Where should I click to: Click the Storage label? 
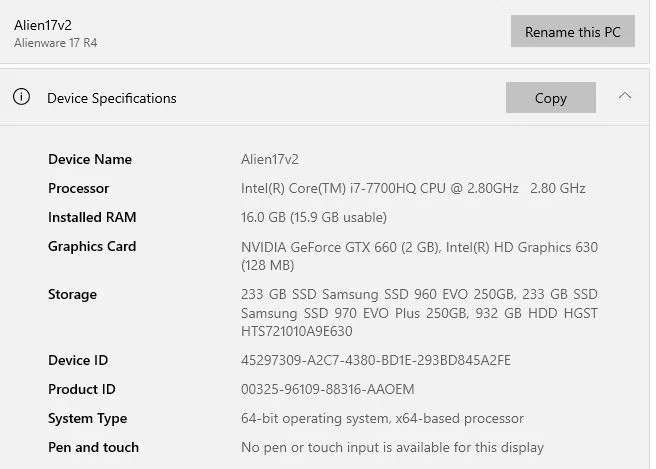72,294
